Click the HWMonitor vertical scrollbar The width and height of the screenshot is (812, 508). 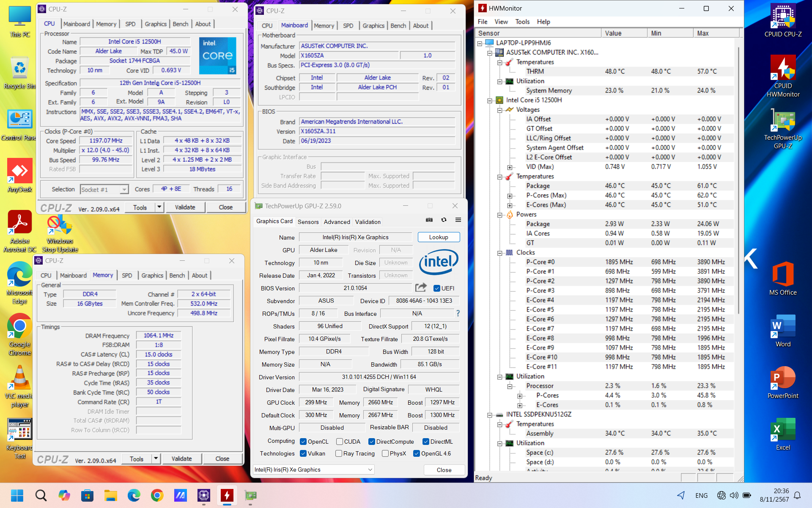click(738, 178)
